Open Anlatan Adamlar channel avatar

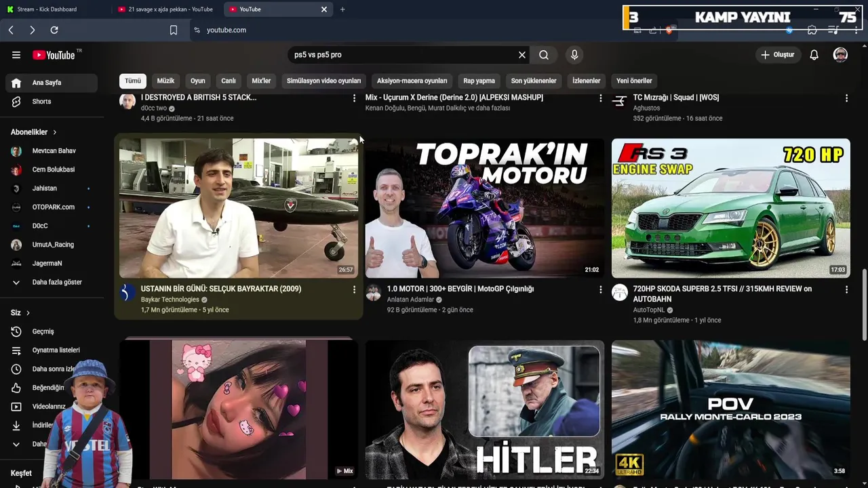(x=374, y=293)
